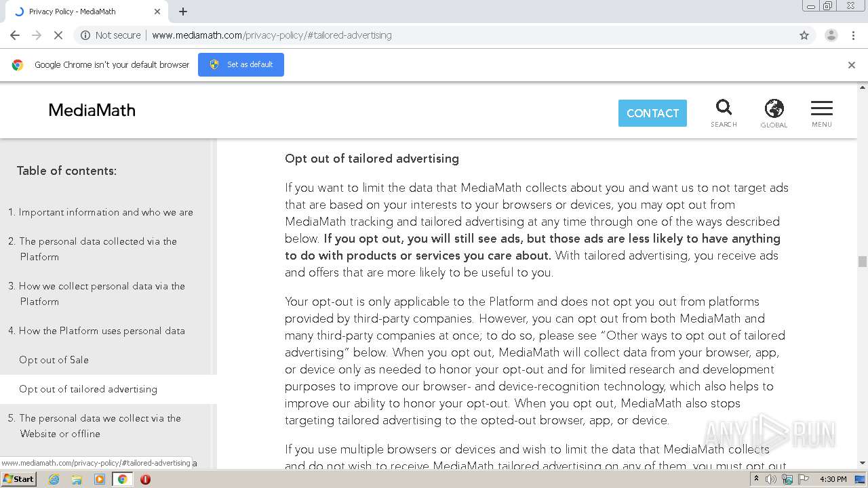
Task: Open Chrome's three-dot menu
Action: 854,35
